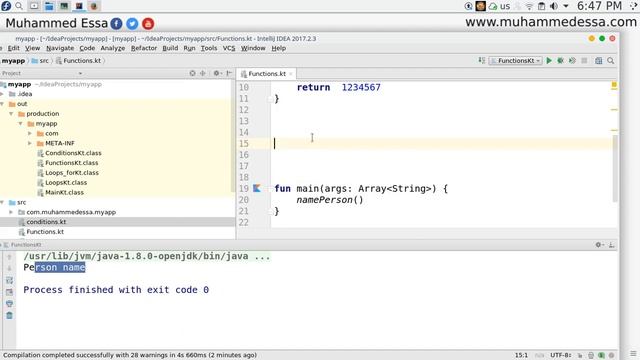This screenshot has height=360, width=640.
Task: Collapse the myapp folder under production
Action: point(20,123)
